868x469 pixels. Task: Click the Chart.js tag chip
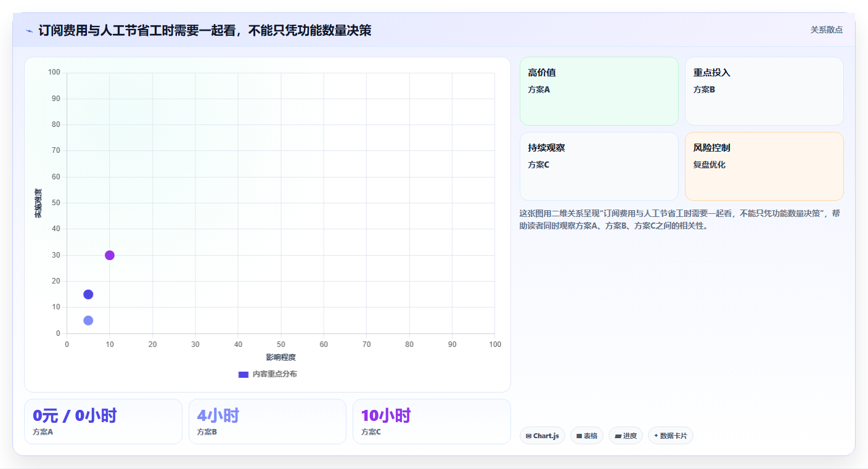pos(542,436)
